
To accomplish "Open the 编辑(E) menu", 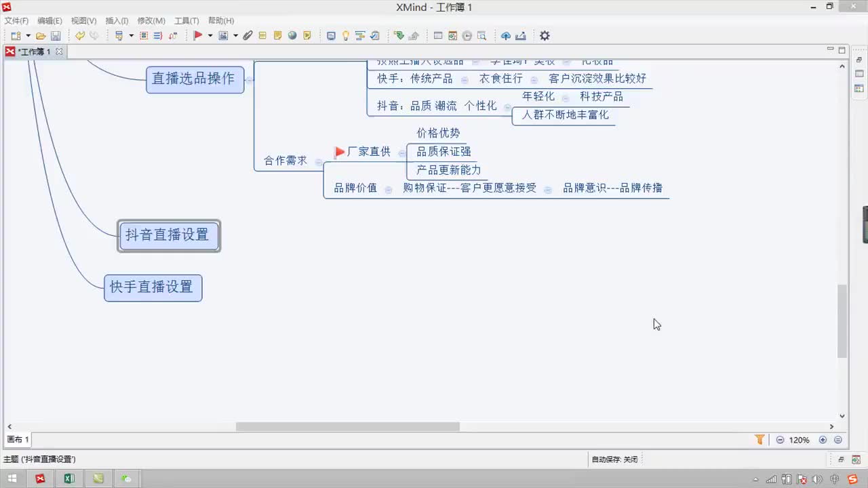I will 50,21.
